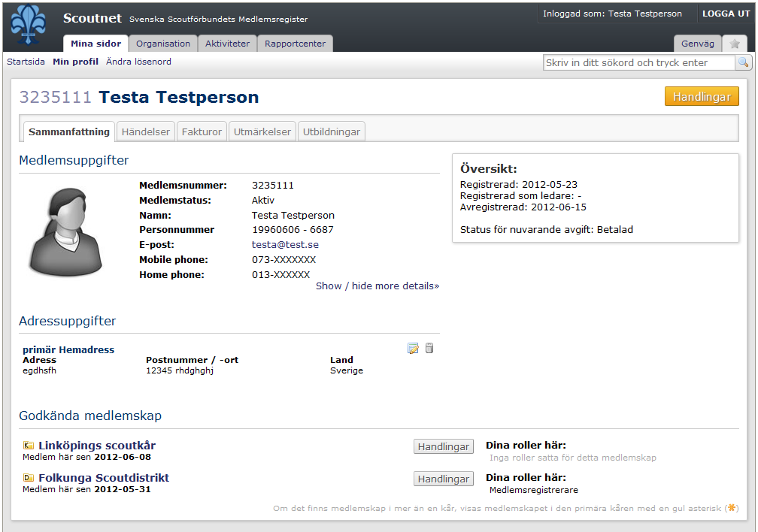758x532 pixels.
Task: Open the orange Handlingar button
Action: click(702, 97)
